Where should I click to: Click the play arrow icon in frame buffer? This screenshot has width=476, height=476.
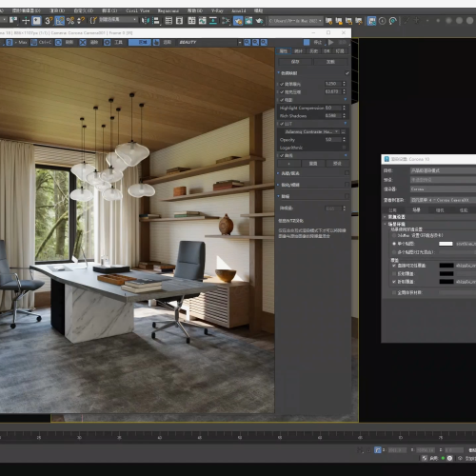pyautogui.click(x=331, y=42)
